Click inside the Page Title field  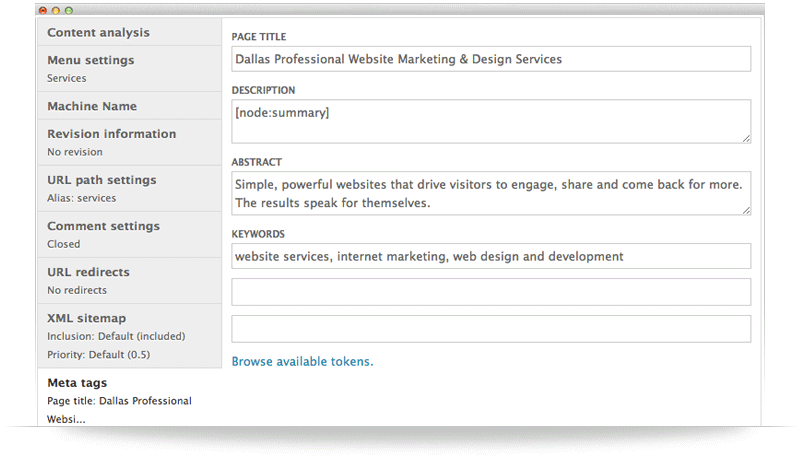(x=491, y=59)
